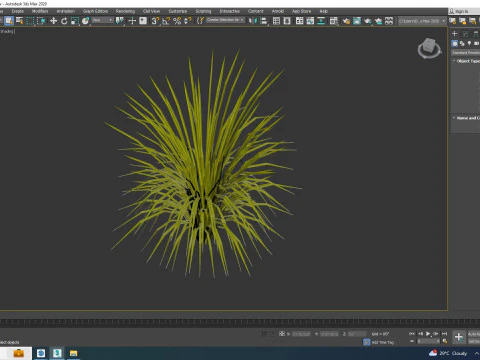Activate Select and Rotate tool
The image size is (480, 360).
64,21
